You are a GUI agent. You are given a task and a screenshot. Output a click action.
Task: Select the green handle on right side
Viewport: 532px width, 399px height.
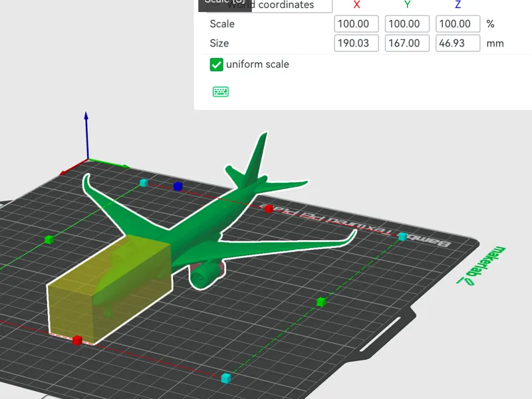click(x=321, y=302)
